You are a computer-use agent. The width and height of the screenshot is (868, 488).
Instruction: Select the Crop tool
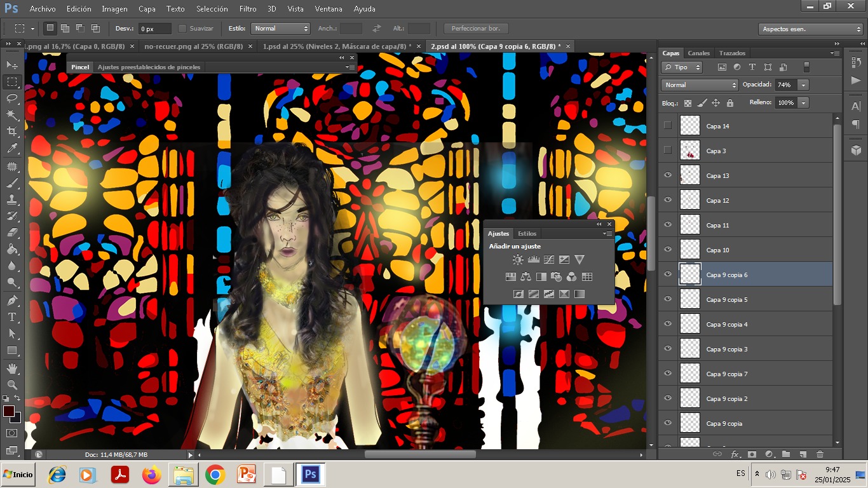(12, 132)
